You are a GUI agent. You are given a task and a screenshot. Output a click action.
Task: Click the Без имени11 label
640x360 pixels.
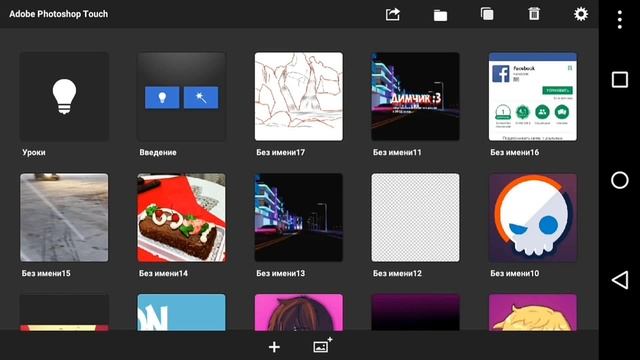coord(397,153)
